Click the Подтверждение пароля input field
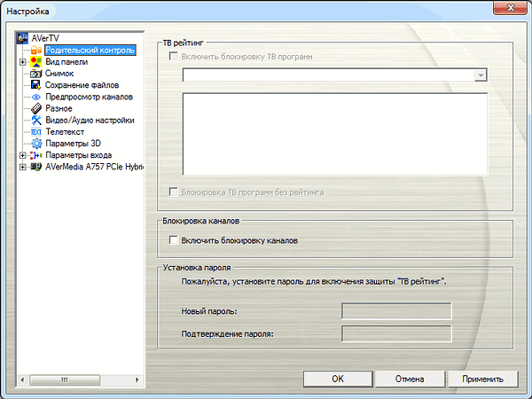Screen dimensions: 532x399 tap(396, 334)
